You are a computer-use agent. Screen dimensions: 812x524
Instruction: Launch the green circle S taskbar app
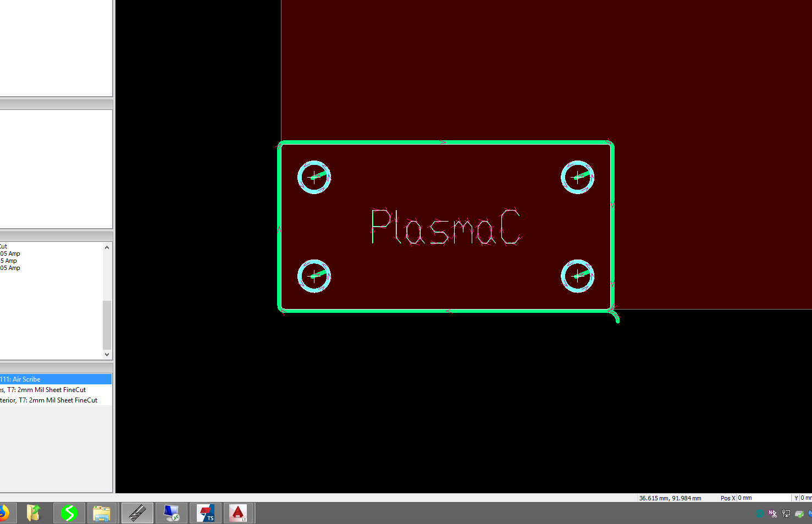point(69,513)
